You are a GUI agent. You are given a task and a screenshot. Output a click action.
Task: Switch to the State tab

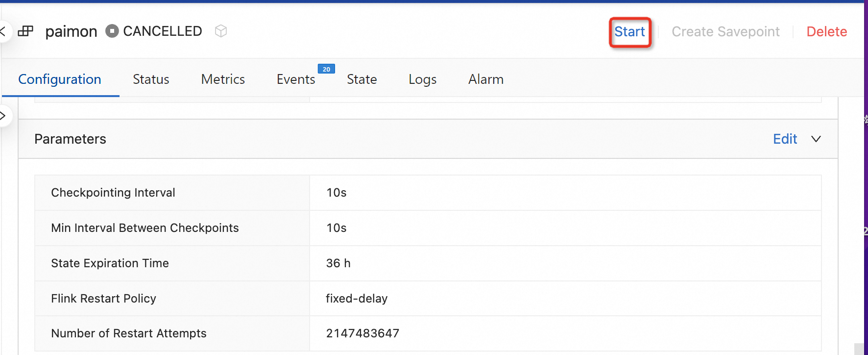tap(362, 79)
